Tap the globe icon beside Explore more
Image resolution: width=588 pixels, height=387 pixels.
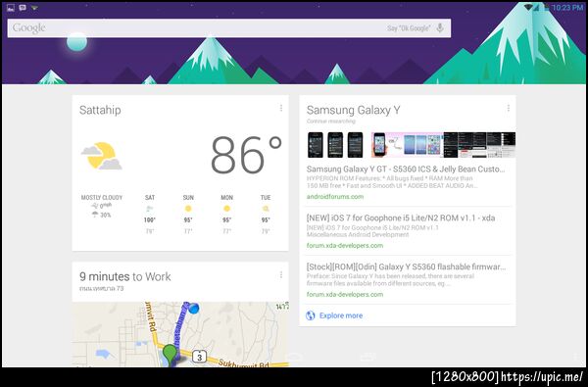(310, 315)
